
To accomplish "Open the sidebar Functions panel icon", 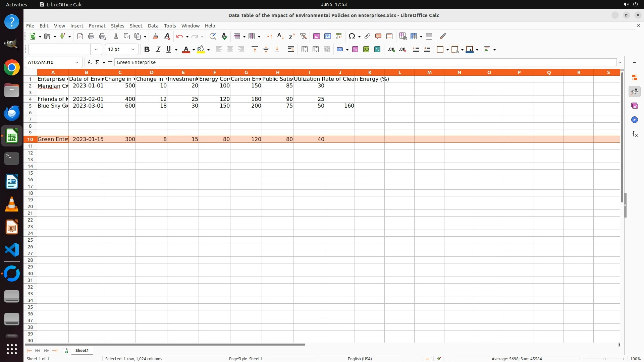I will coord(635,134).
